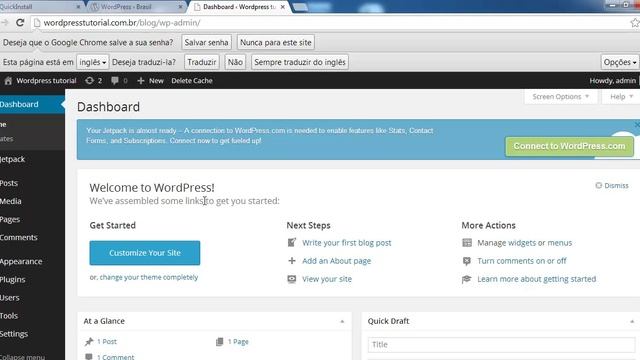Image resolution: width=640 pixels, height=360 pixels.
Task: Click the plus icon for Add an About page
Action: 292,261
